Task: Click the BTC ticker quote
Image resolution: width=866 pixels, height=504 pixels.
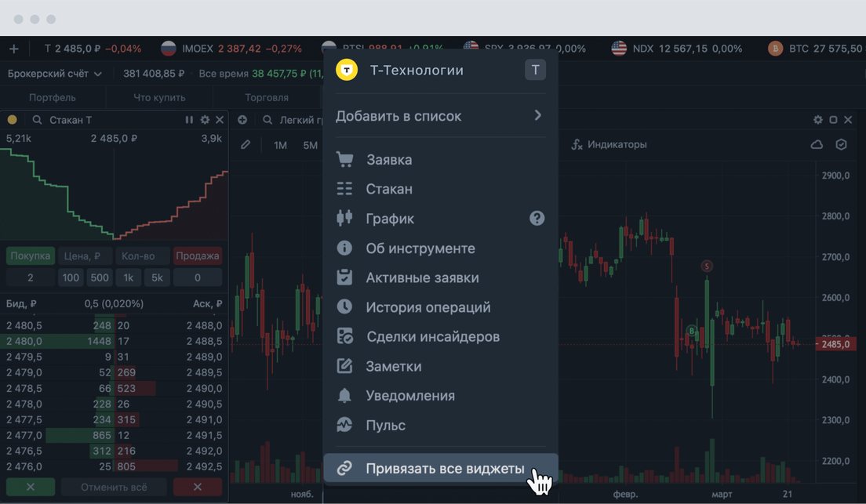Action: coord(815,49)
